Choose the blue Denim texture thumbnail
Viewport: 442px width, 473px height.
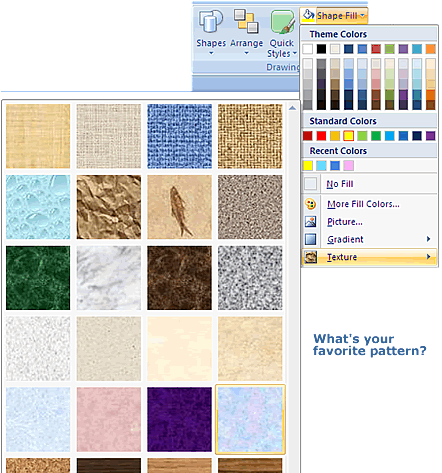[179, 136]
